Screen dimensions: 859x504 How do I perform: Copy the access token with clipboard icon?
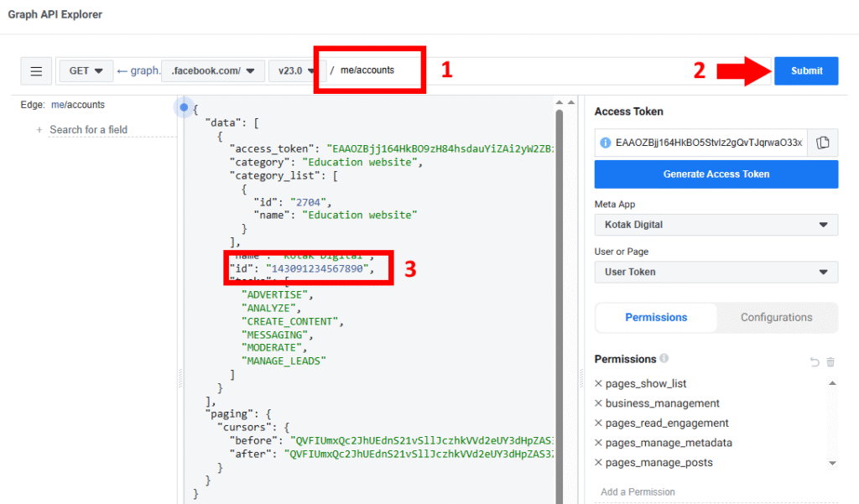click(x=822, y=143)
